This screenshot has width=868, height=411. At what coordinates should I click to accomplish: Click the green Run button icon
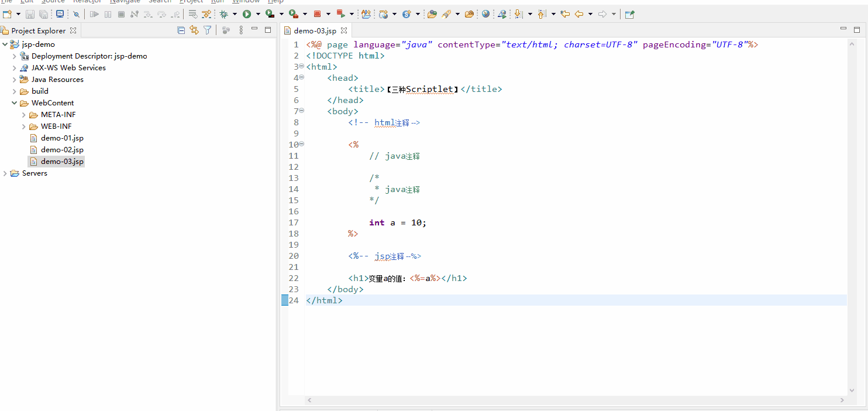247,14
